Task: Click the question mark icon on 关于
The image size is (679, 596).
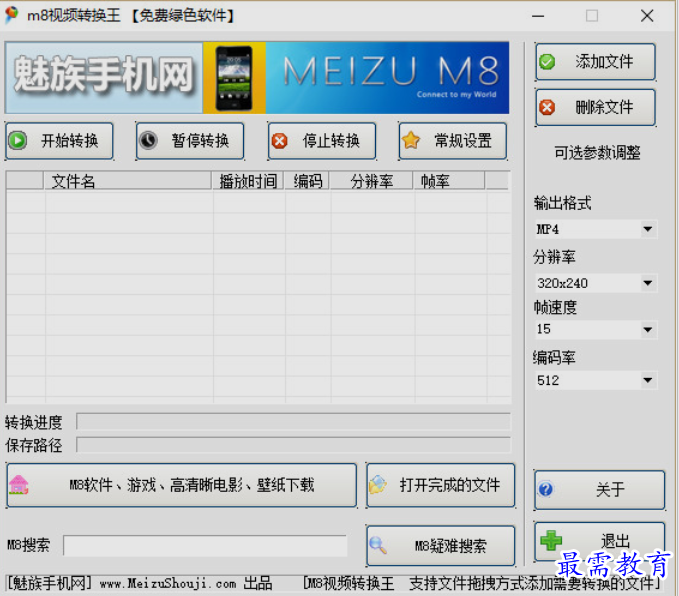Action: (546, 489)
